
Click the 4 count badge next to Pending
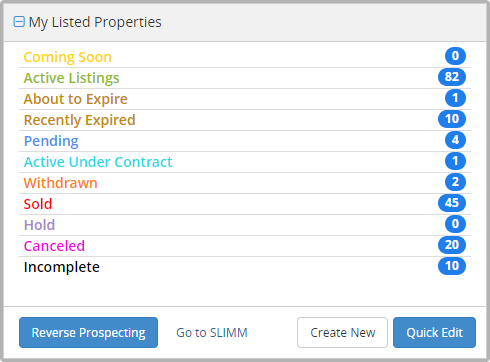tap(455, 140)
